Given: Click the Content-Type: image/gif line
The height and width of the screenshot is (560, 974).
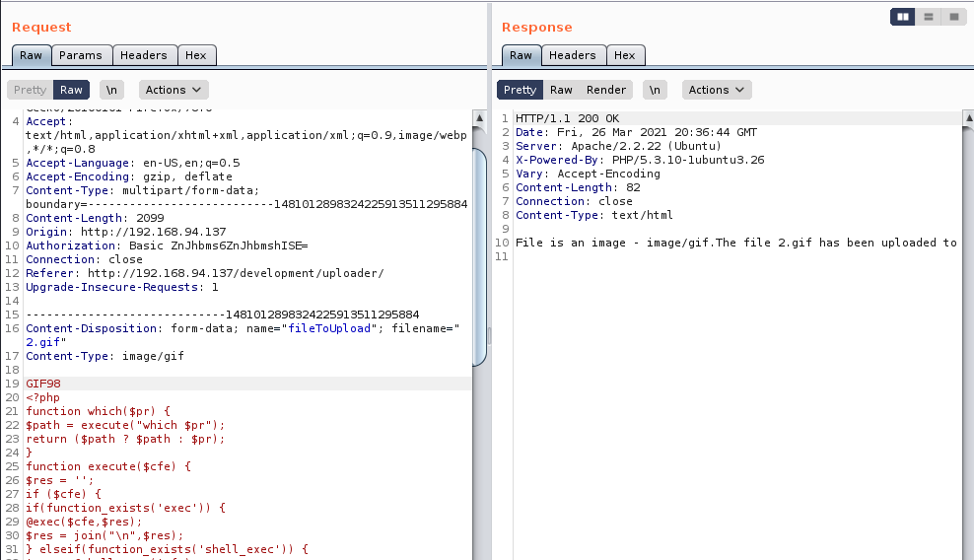Looking at the screenshot, I should pos(104,356).
